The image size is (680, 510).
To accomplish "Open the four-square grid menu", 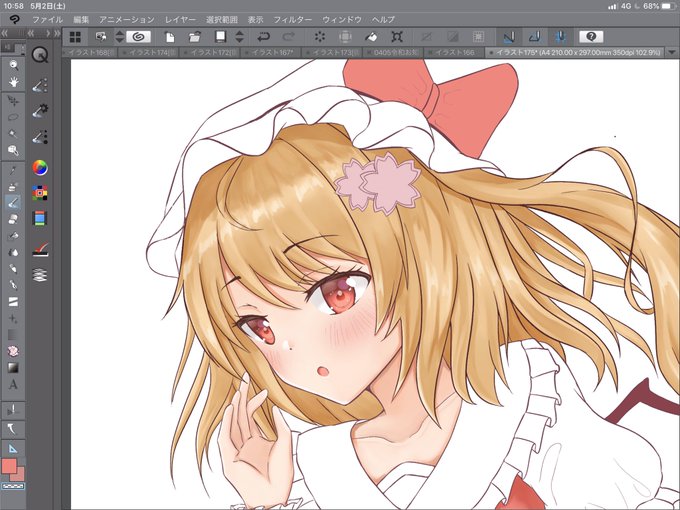I will click(x=75, y=37).
